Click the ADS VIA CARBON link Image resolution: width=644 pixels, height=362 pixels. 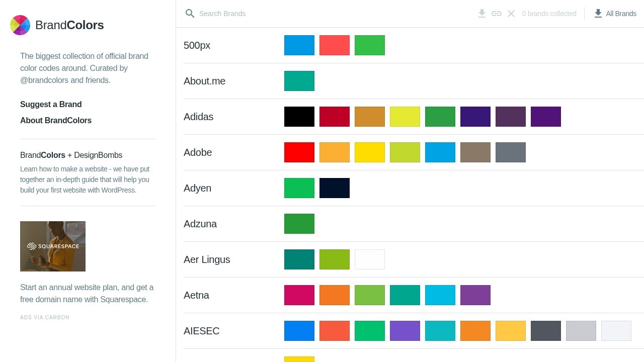[44, 317]
